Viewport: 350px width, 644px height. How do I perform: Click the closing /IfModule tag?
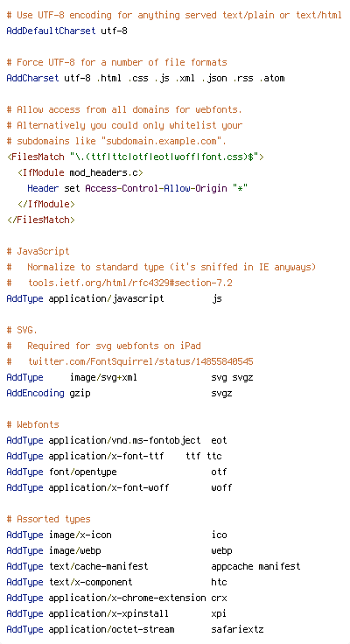click(46, 204)
